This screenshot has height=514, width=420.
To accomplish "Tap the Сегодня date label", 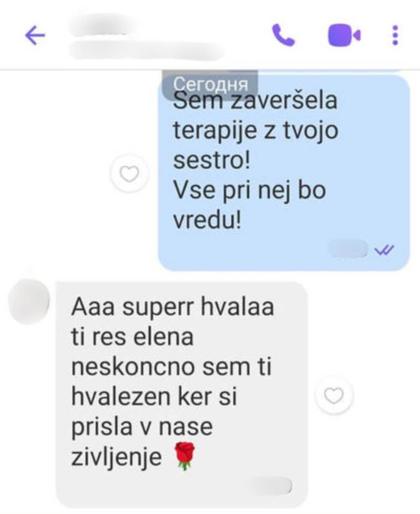I will click(210, 84).
